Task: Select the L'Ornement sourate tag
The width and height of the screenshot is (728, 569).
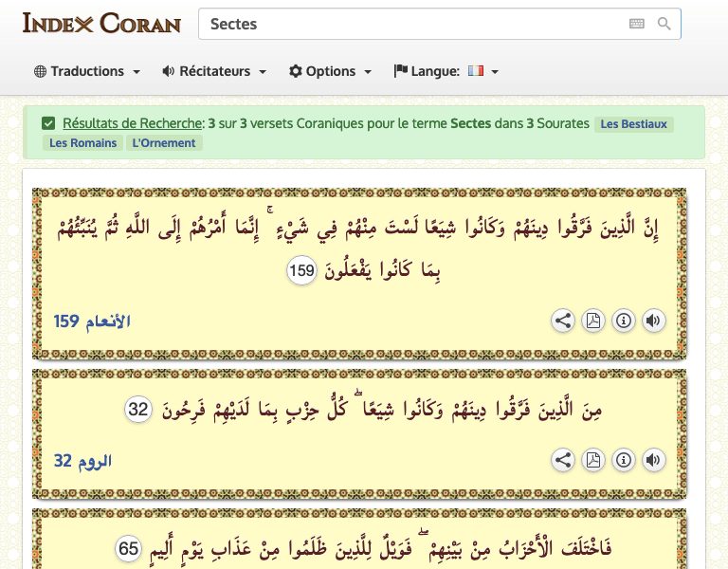Action: (x=164, y=143)
